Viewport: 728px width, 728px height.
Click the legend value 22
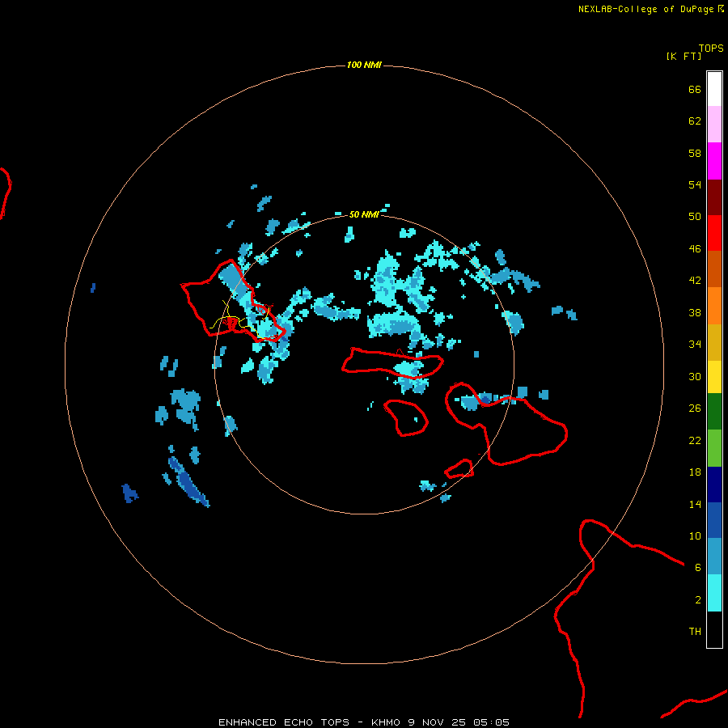coord(695,440)
